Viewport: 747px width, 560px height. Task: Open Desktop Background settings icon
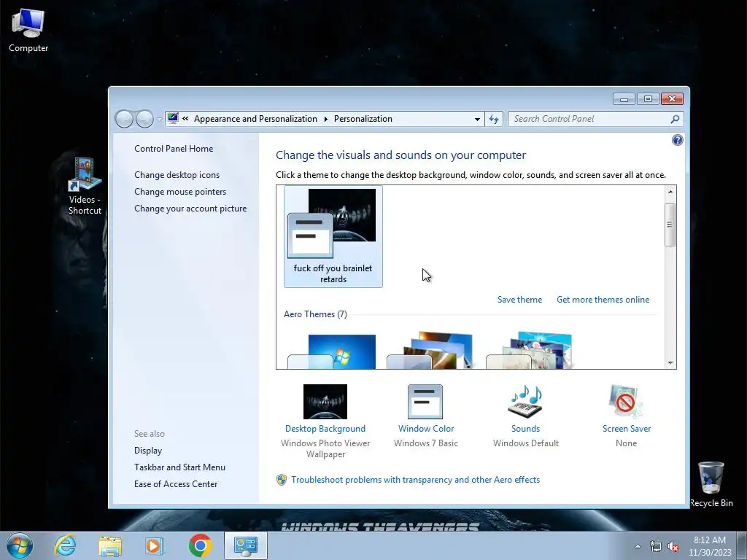click(x=325, y=402)
